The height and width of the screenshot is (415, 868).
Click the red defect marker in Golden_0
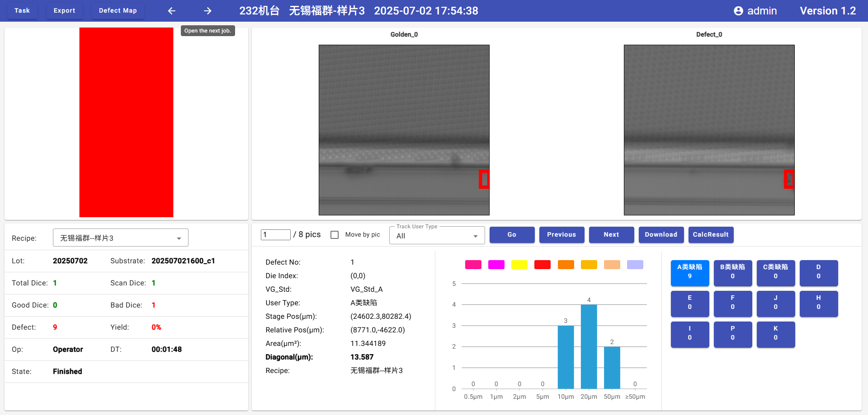tap(484, 179)
